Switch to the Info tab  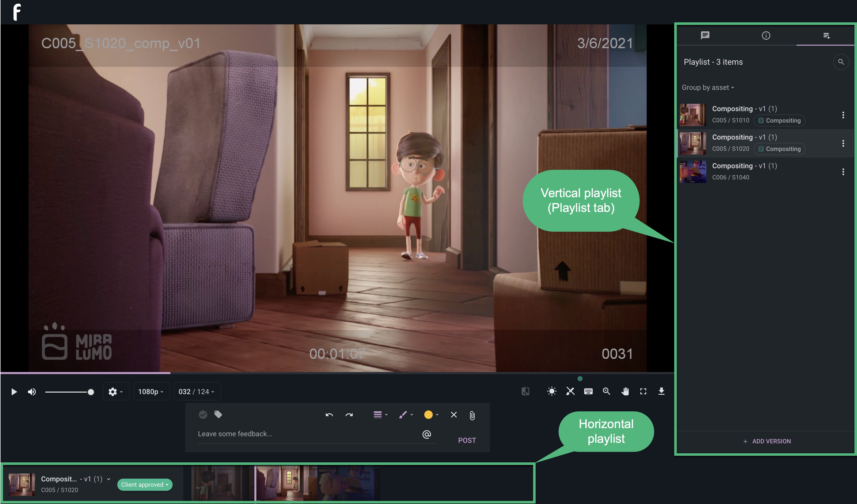click(x=766, y=35)
